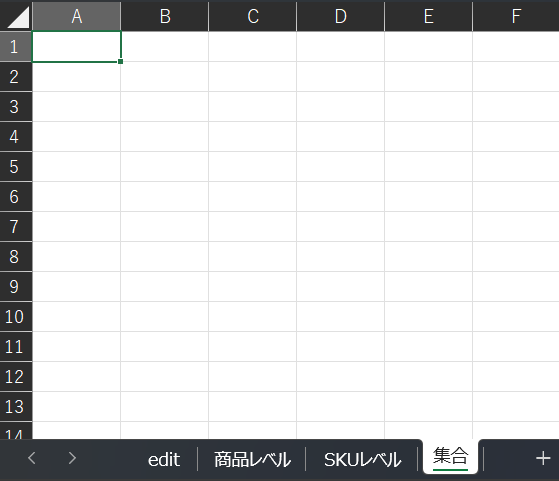Select column E header
Image resolution: width=559 pixels, height=481 pixels.
pyautogui.click(x=429, y=16)
